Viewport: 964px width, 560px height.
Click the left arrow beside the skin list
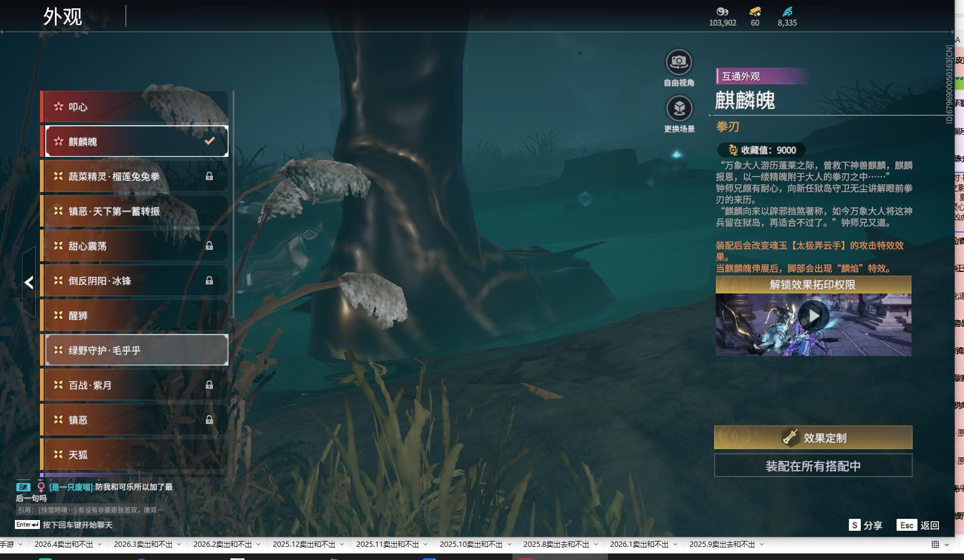(29, 282)
